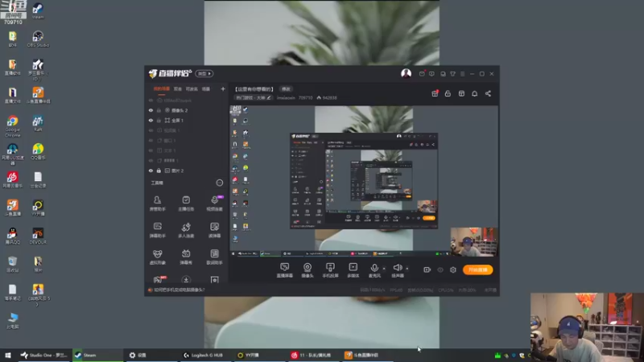Add 直播伴侣 screen source 直播屏幕
This screenshot has width=644, height=362.
(285, 270)
